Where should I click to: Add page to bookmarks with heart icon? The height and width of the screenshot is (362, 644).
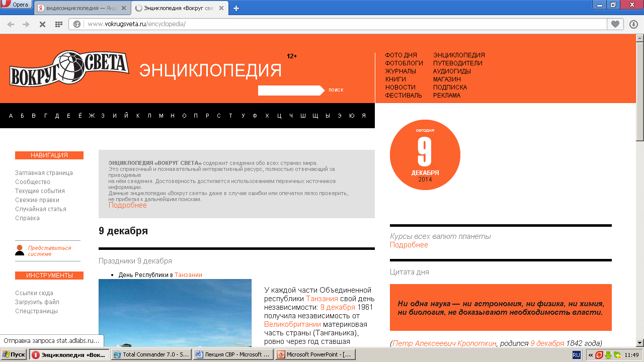[x=615, y=24]
